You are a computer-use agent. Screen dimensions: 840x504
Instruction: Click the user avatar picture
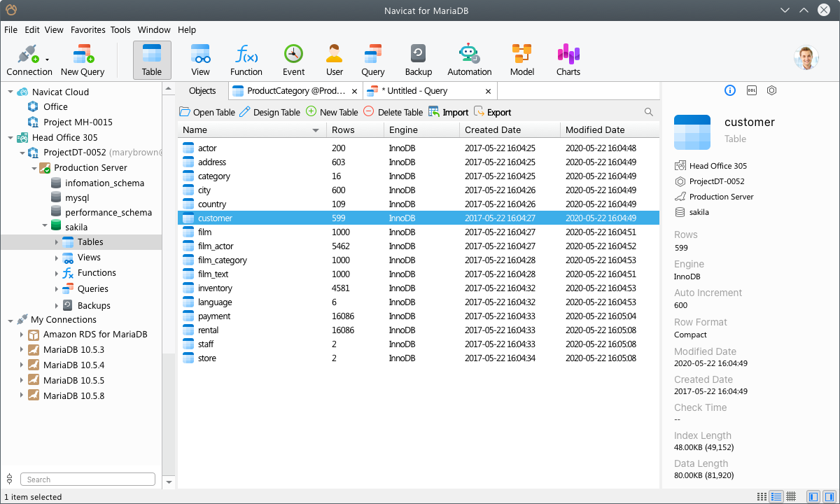(806, 58)
